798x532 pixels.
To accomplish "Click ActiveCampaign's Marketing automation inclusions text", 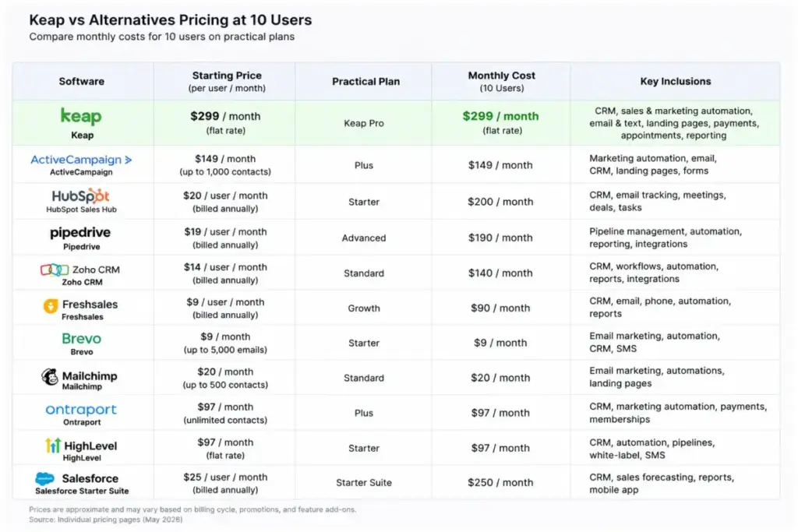I will point(653,165).
